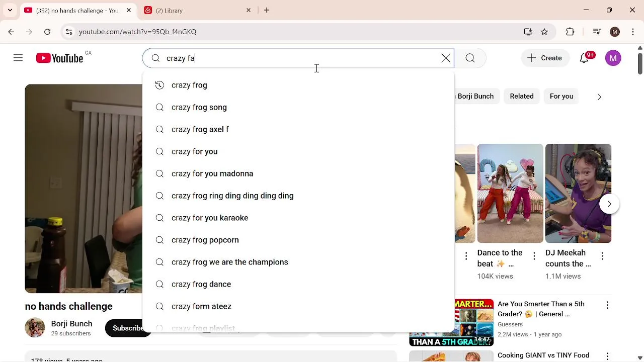
Task: Open options for Cooking GIANT vs TINY video
Action: [x=607, y=356]
